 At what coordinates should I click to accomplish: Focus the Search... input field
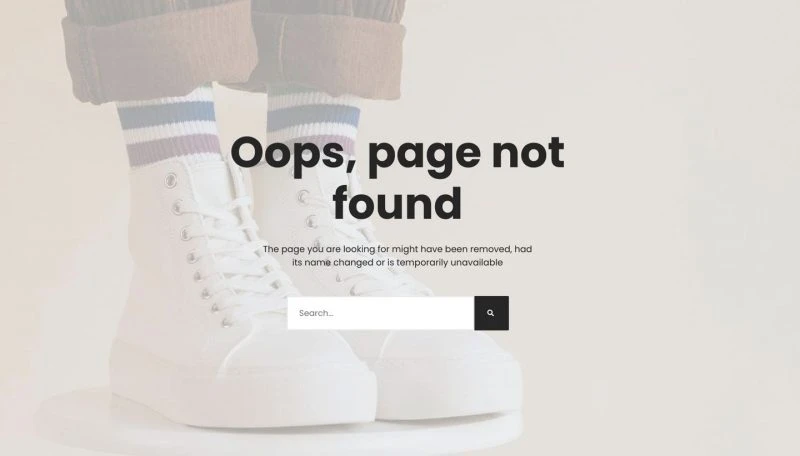click(381, 313)
